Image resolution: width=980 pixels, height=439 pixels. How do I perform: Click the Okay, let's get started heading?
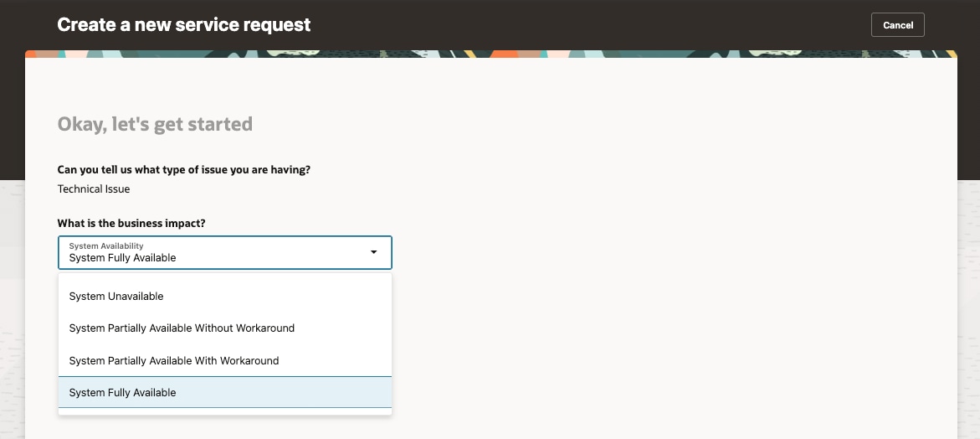pos(155,125)
